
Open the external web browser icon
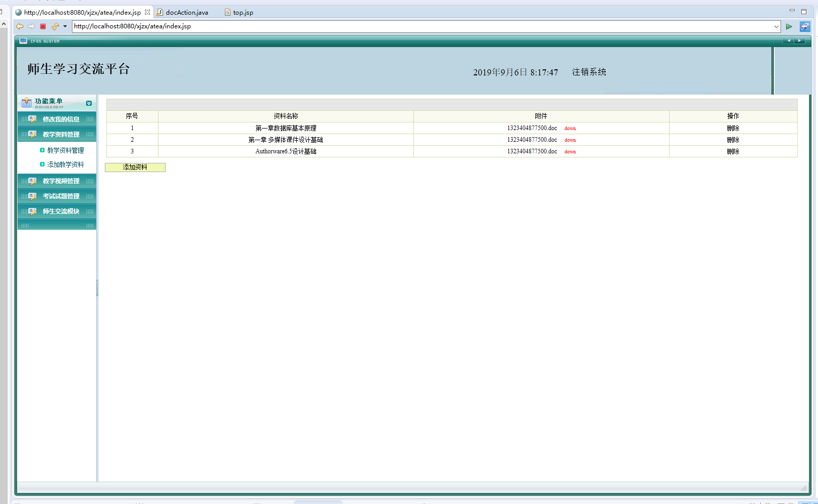pyautogui.click(x=804, y=26)
